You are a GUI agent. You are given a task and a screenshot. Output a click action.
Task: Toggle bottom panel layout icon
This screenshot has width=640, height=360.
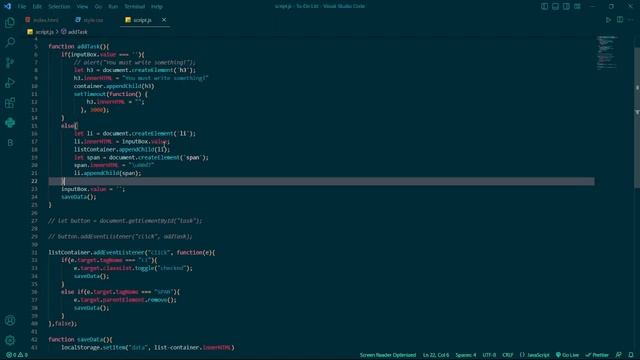coord(556,6)
